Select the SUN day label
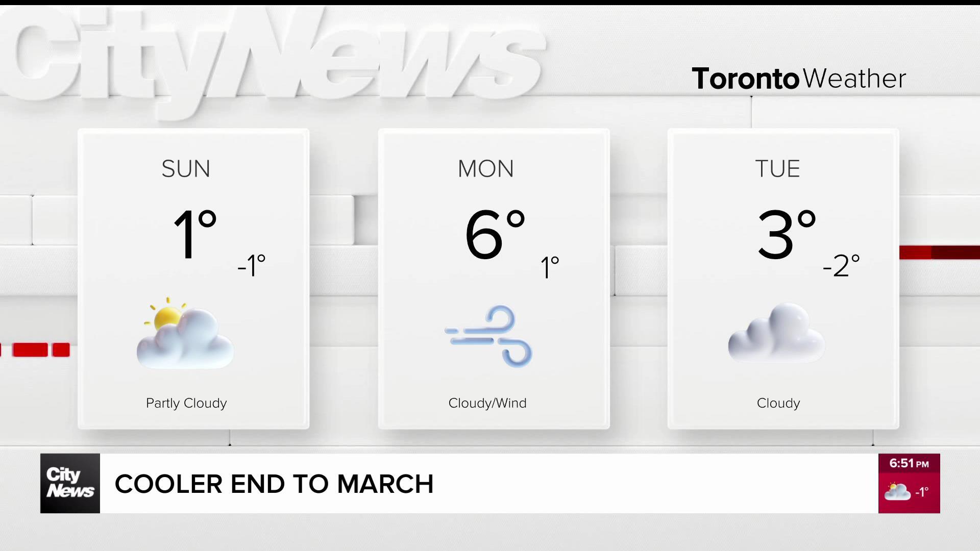 (x=186, y=169)
